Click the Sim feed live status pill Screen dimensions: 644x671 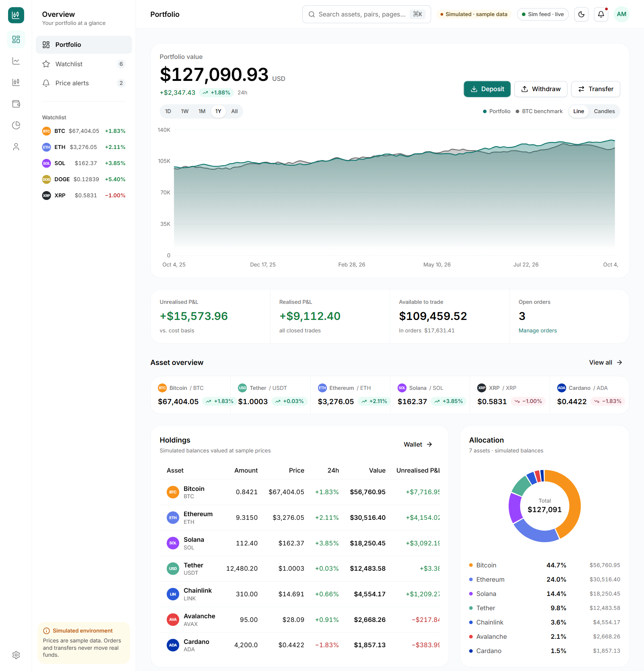[543, 14]
